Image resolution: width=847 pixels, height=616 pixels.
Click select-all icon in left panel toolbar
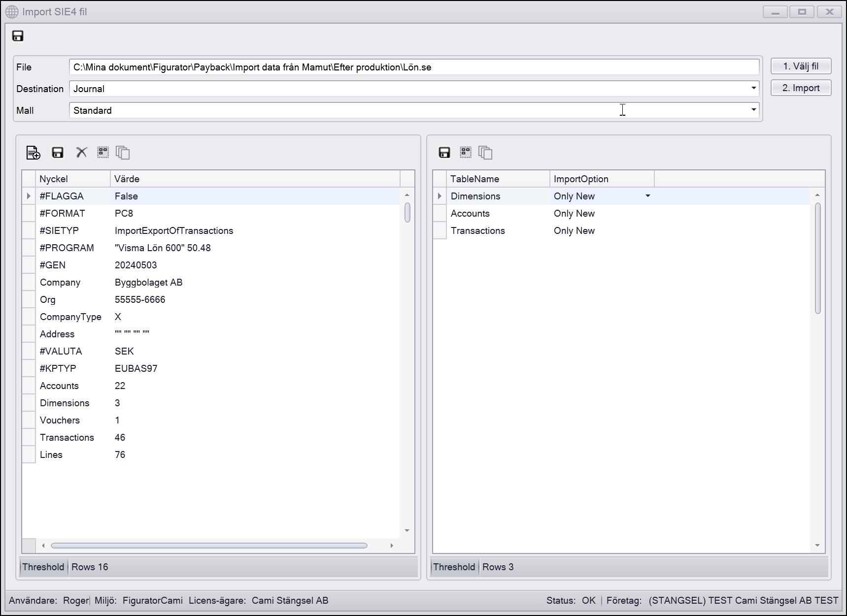click(x=103, y=152)
